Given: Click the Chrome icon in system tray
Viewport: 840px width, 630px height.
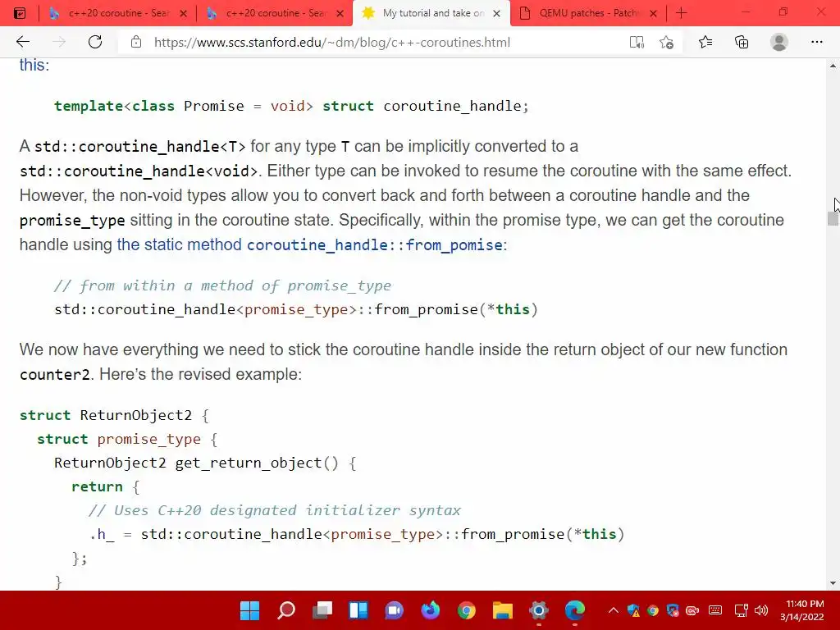Looking at the screenshot, I should click(652, 610).
